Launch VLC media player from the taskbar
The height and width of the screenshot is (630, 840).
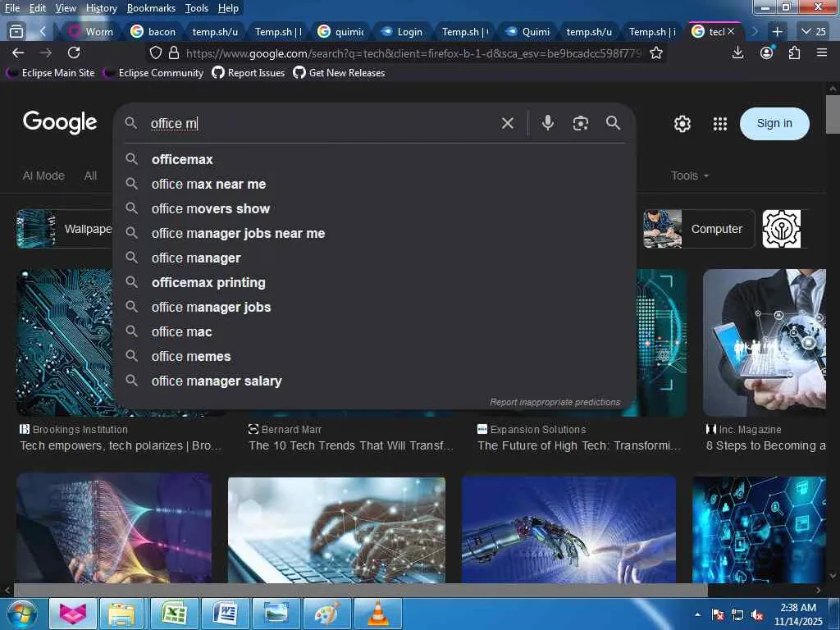pos(377,614)
